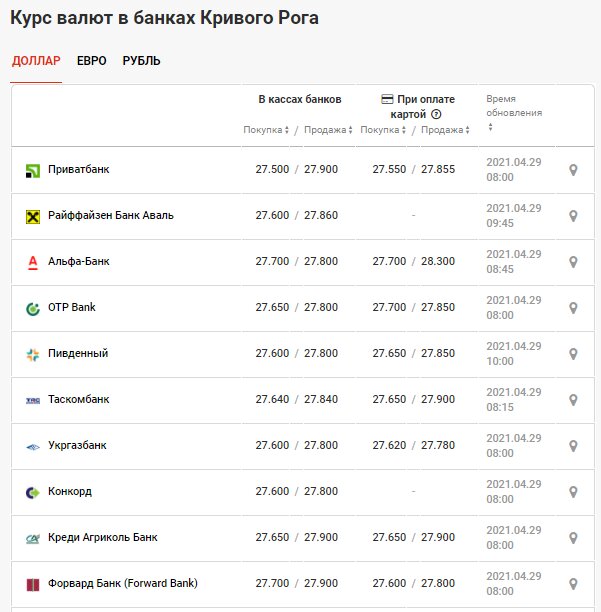Sort by cash desk Покупка column

tap(266, 130)
